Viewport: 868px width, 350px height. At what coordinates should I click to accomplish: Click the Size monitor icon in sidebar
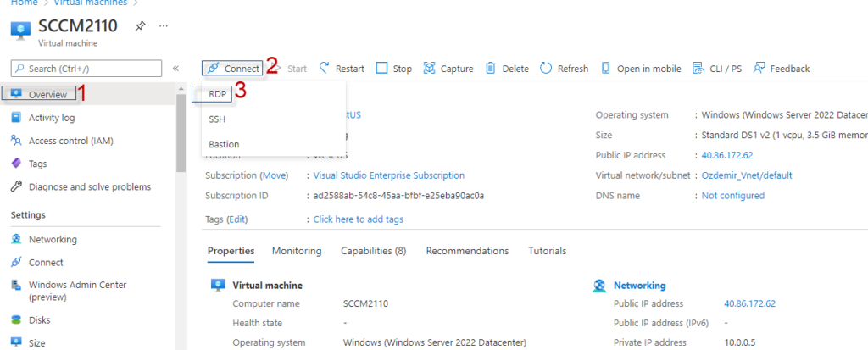[x=16, y=343]
